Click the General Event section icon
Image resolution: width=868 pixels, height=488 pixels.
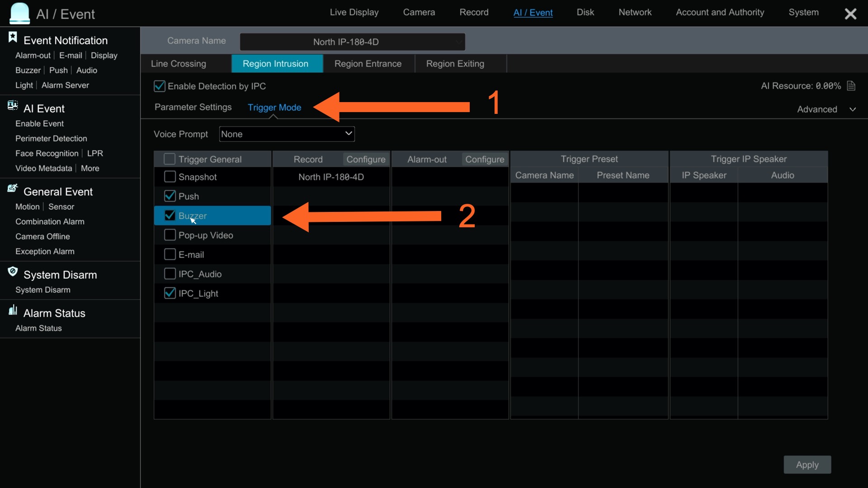[x=13, y=188]
